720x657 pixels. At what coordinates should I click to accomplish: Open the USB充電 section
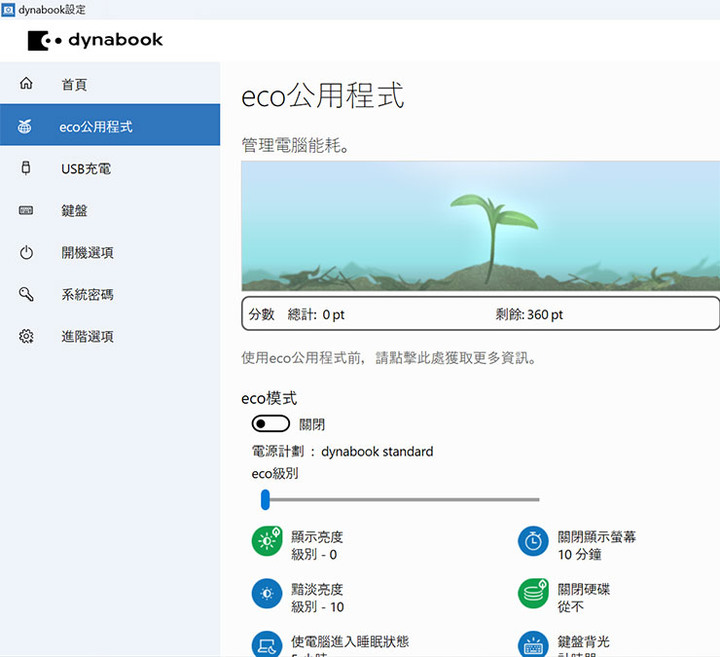tap(110, 168)
